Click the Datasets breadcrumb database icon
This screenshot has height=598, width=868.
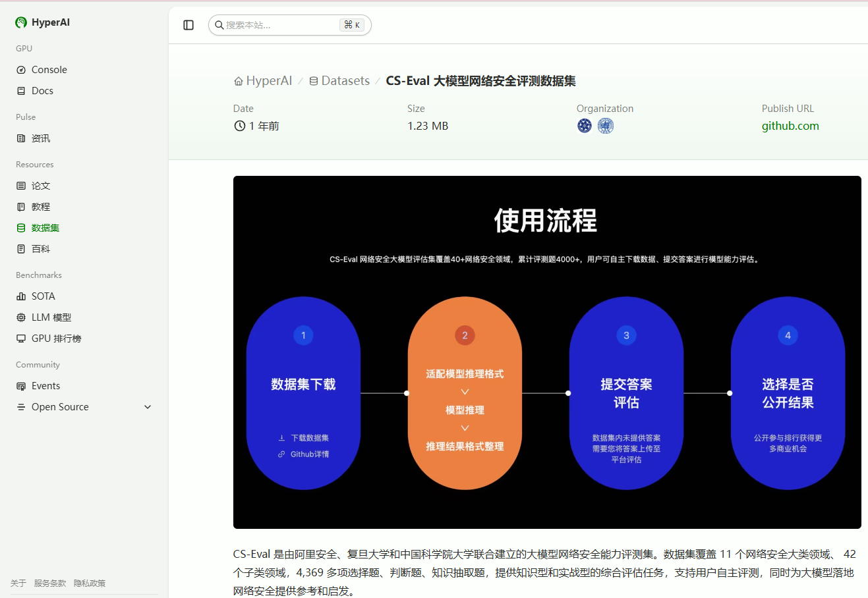click(x=314, y=81)
